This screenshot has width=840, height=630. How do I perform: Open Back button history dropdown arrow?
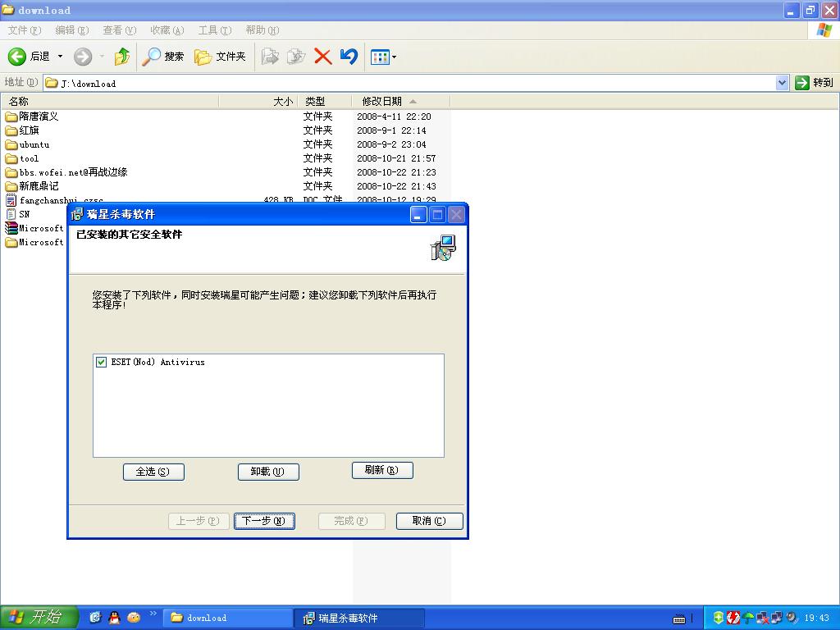tap(60, 57)
